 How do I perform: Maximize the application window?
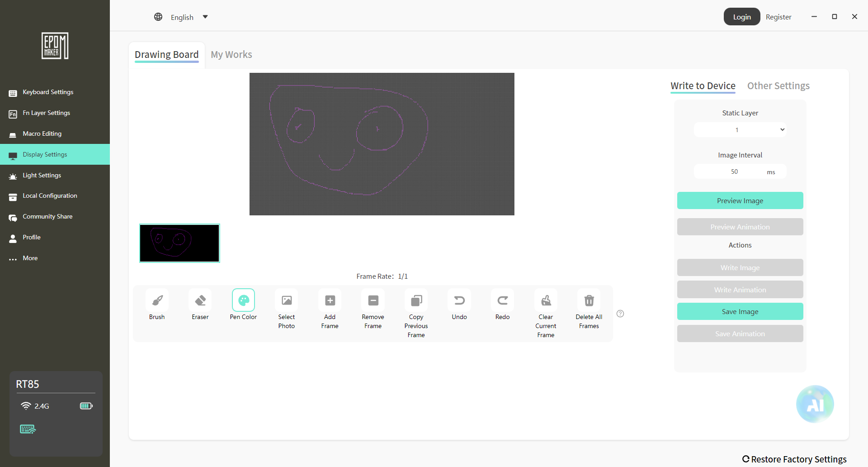coord(835,17)
